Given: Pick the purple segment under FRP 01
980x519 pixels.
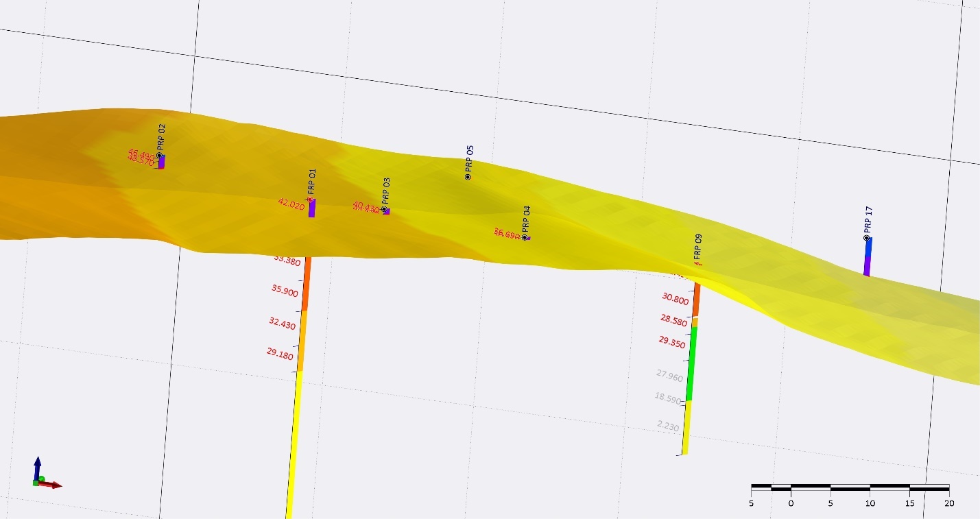Looking at the screenshot, I should point(312,208).
